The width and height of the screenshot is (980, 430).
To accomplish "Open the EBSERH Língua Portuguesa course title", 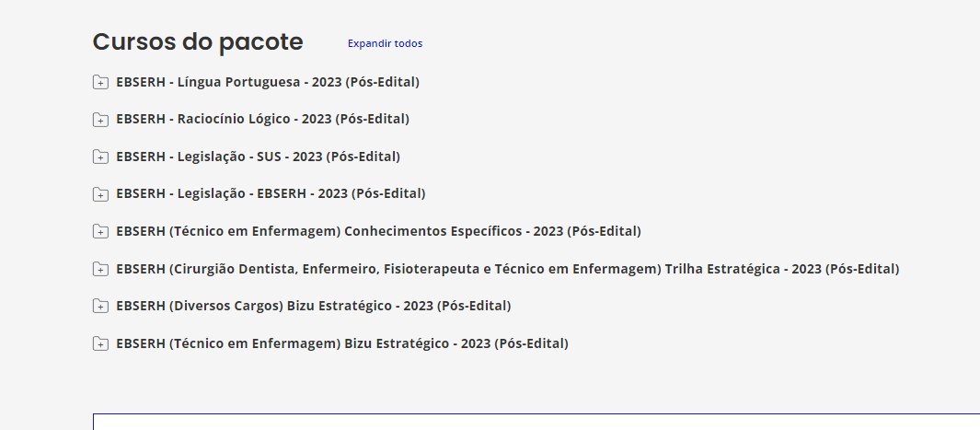I will (x=267, y=82).
